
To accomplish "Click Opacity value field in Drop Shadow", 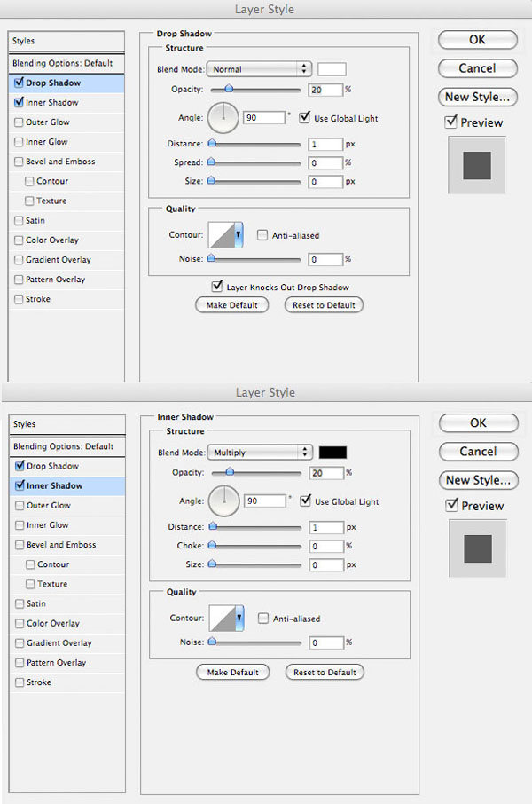I will coord(325,90).
